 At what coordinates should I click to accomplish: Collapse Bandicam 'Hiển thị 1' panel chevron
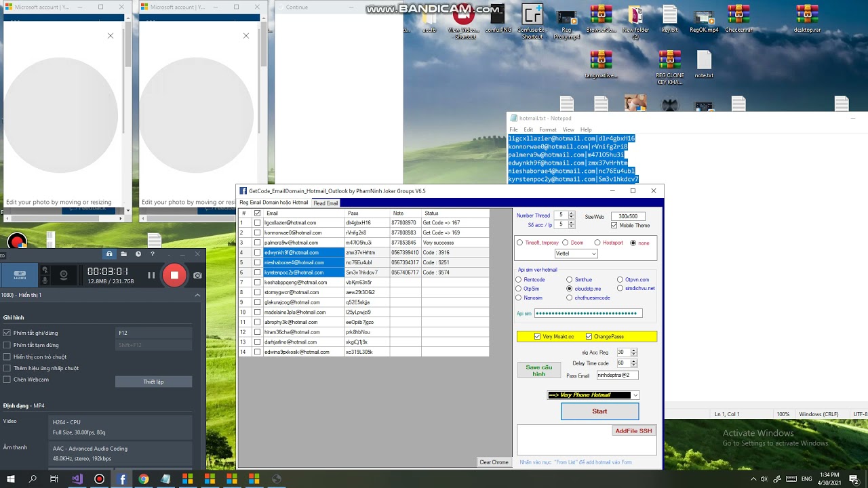pyautogui.click(x=197, y=295)
